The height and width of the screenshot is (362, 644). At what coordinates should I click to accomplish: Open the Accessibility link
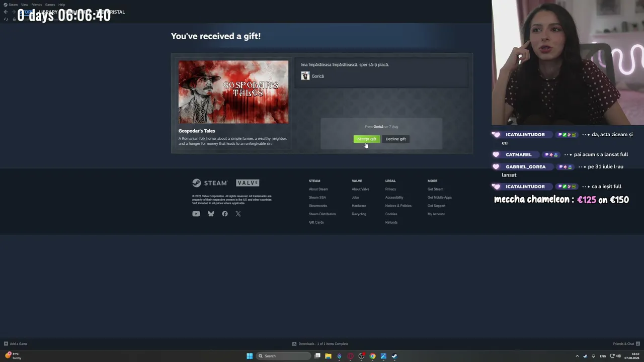coord(394,198)
